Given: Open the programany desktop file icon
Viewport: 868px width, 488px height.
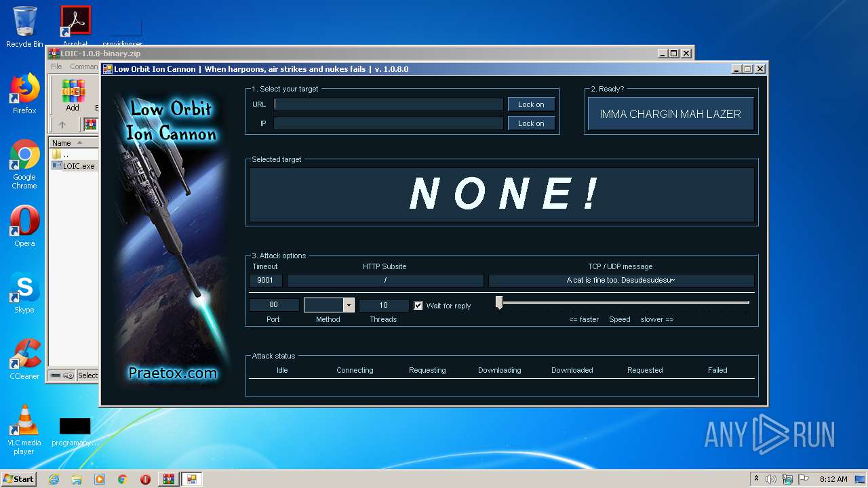Looking at the screenshot, I should pyautogui.click(x=75, y=432).
